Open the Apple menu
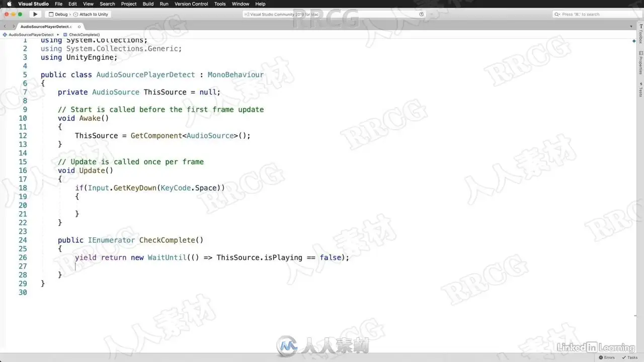The width and height of the screenshot is (644, 362). tap(9, 4)
